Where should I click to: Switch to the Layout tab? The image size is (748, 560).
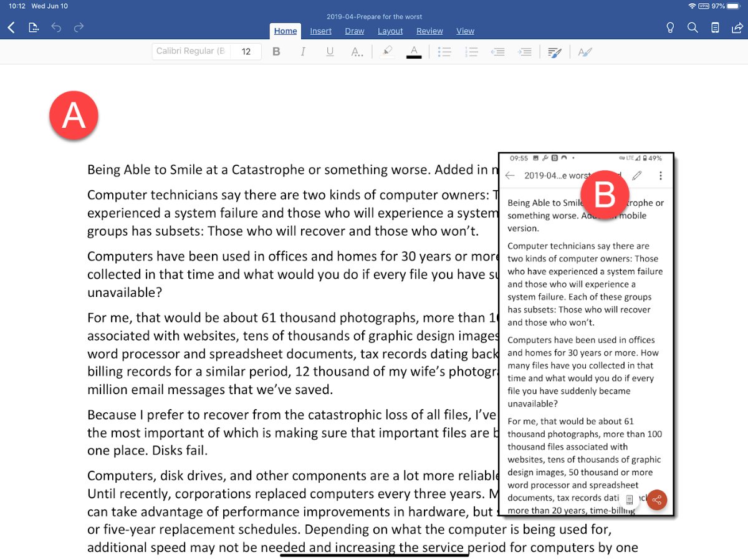pos(390,31)
